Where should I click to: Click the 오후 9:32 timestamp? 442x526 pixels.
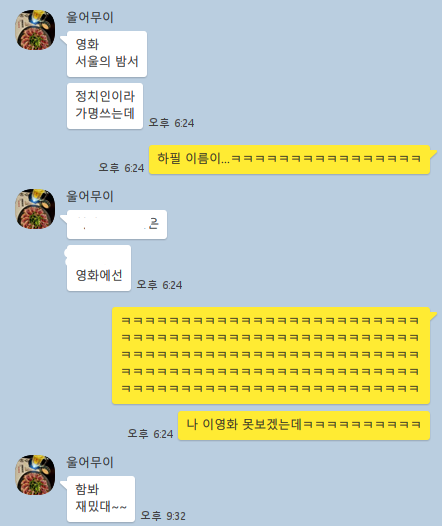click(163, 515)
